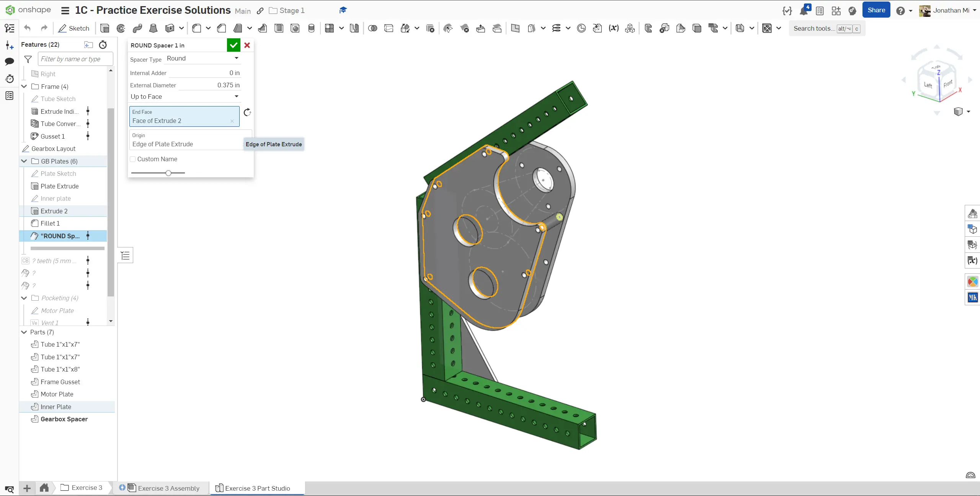Image resolution: width=980 pixels, height=496 pixels.
Task: Confirm spacer feature with green checkmark
Action: pos(234,45)
